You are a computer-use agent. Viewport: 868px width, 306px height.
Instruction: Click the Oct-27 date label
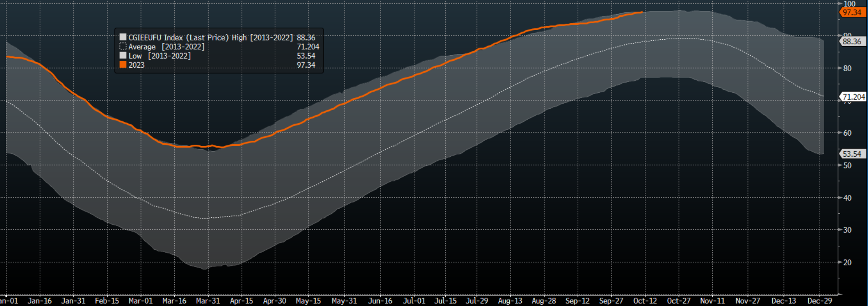point(679,301)
